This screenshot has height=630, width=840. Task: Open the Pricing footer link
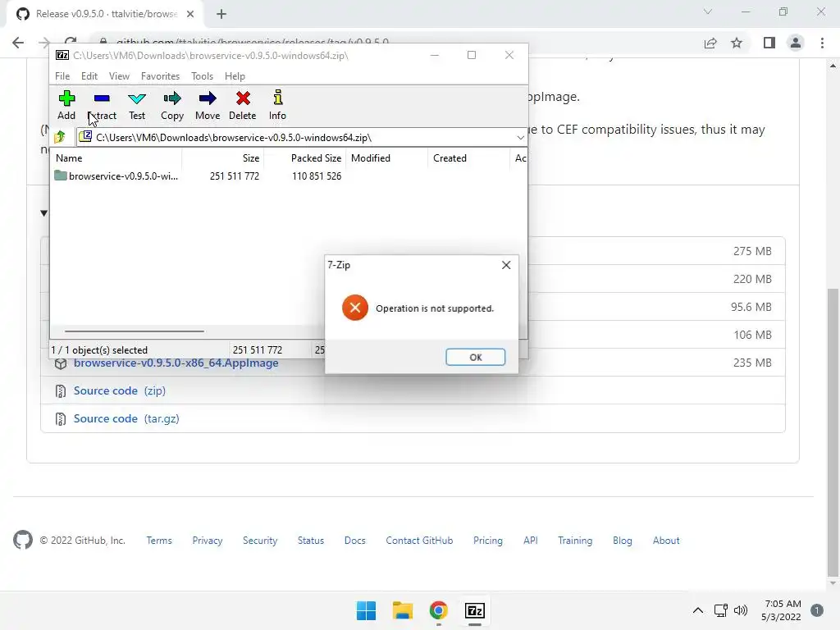pos(488,541)
